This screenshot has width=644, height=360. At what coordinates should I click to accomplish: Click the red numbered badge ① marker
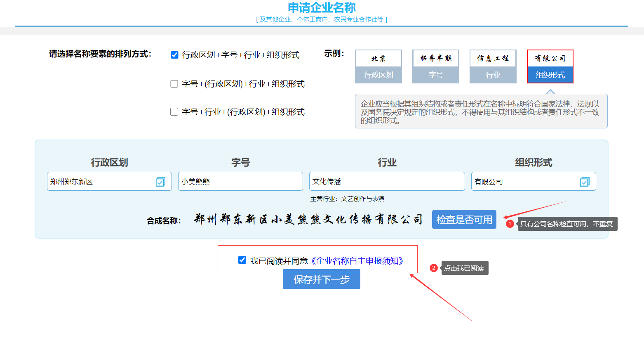point(510,223)
